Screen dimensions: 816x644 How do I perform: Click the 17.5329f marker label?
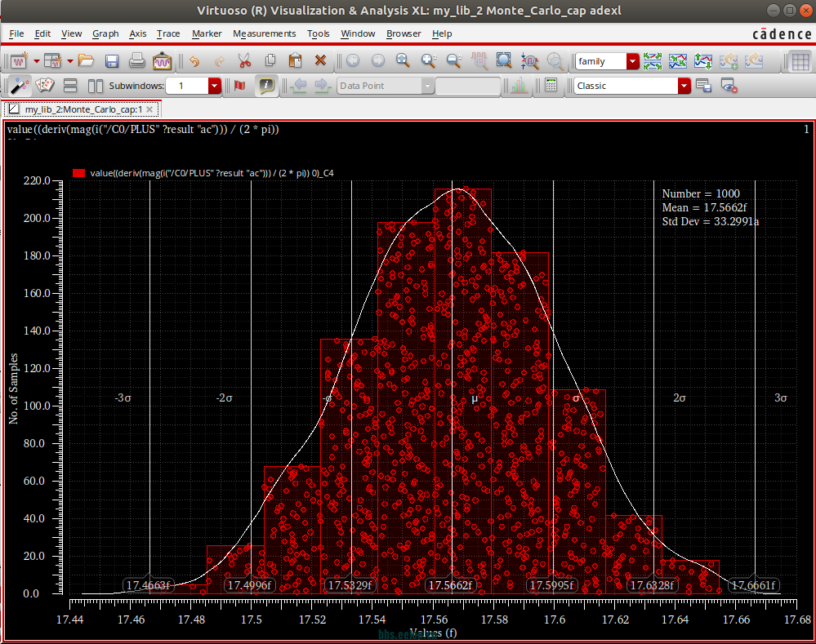[350, 585]
